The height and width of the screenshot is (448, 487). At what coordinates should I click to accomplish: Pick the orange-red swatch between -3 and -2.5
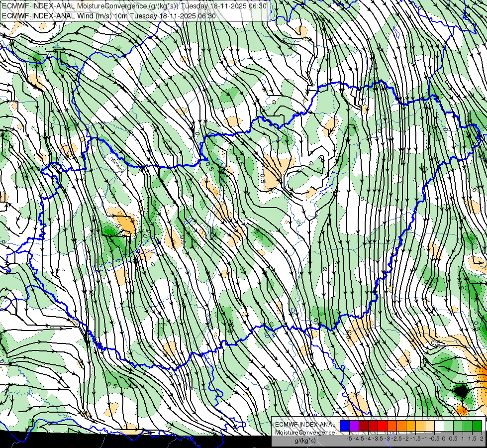392,426
